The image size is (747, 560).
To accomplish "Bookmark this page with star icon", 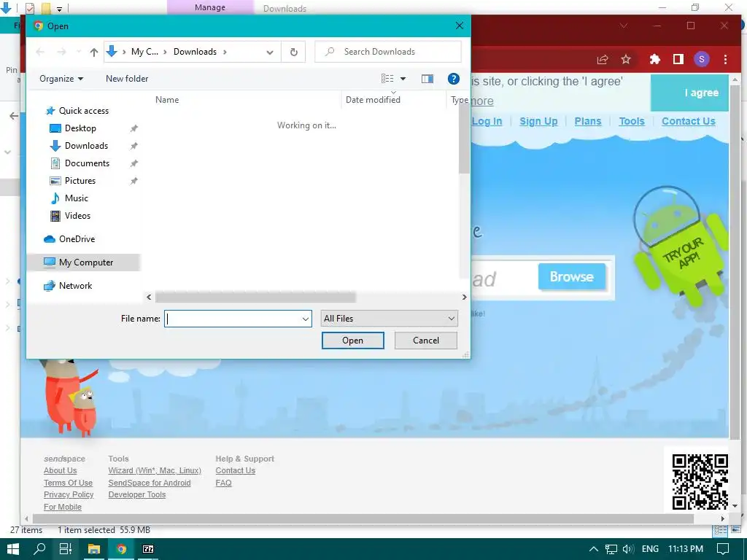I will coord(626,59).
